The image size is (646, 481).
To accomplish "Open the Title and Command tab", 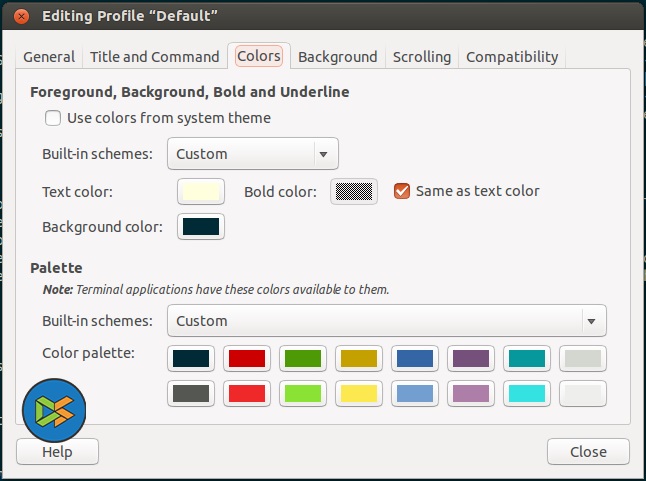I will (x=154, y=57).
